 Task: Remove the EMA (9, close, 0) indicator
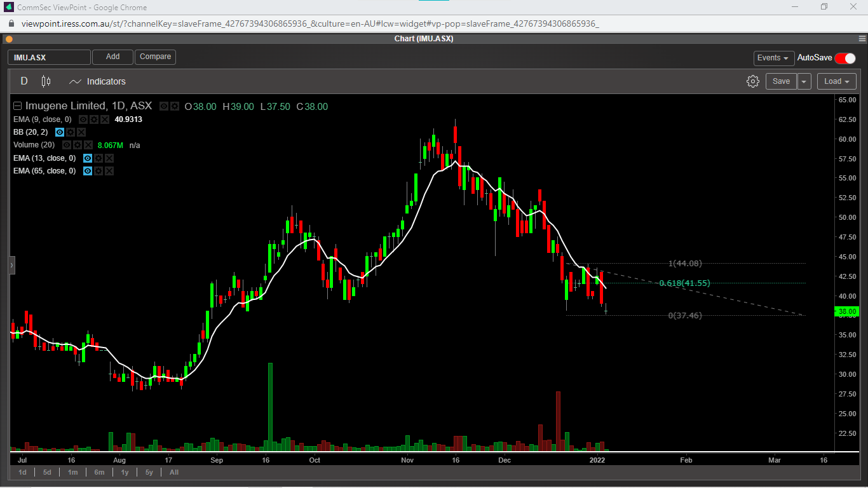click(x=105, y=119)
